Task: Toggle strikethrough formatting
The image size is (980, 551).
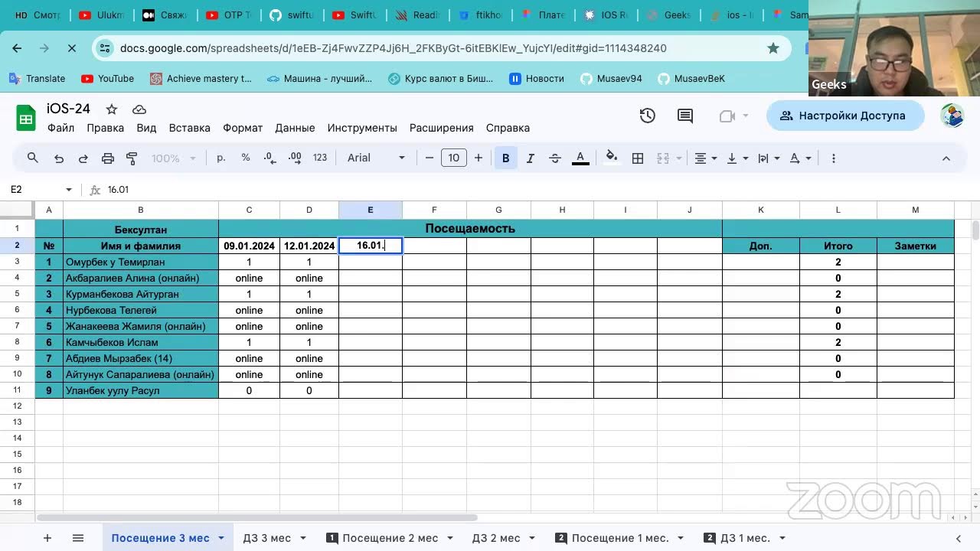Action: 555,158
